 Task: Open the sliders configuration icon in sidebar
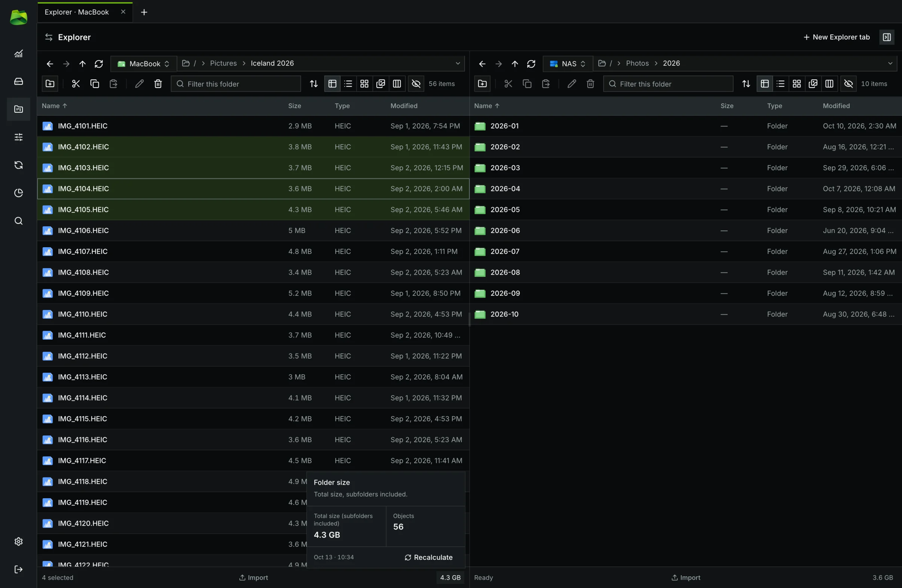click(x=18, y=137)
